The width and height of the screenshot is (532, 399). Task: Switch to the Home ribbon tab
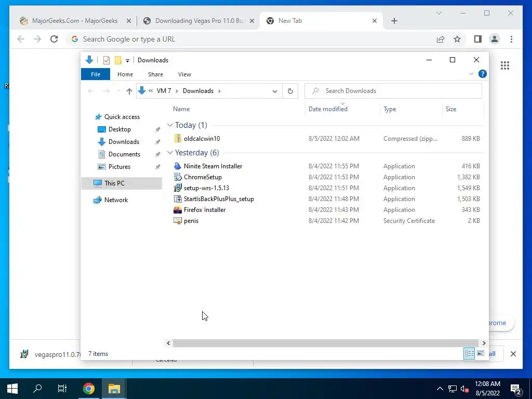point(125,74)
